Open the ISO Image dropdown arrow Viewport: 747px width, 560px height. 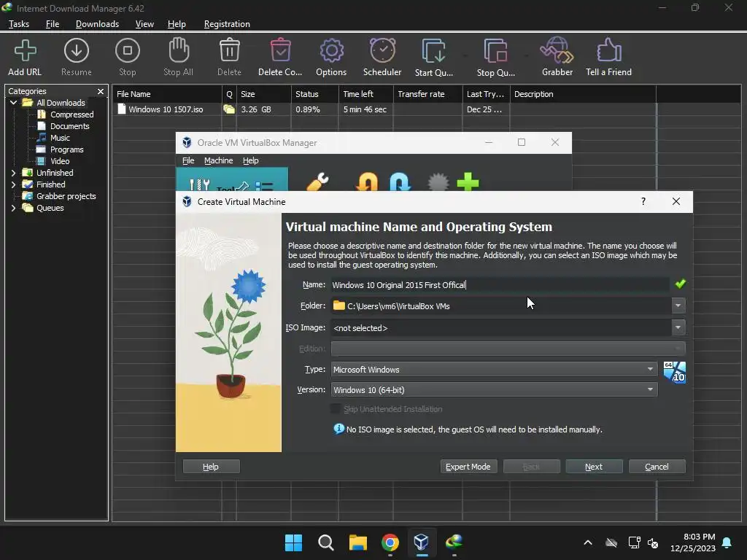click(678, 327)
